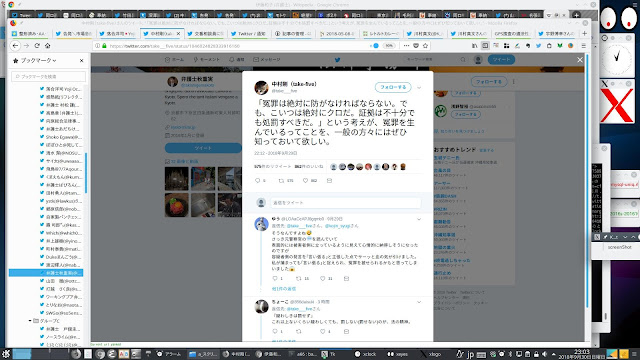The height and width of the screenshot is (360, 640).
Task: Like the main tweet heart icon
Action: (x=305, y=180)
